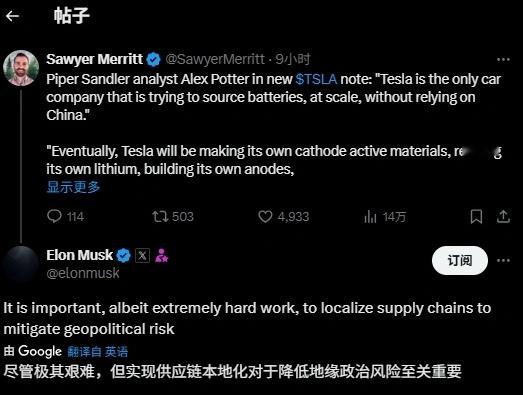Go back with the left arrow icon
This screenshot has width=523, height=395.
[x=12, y=16]
